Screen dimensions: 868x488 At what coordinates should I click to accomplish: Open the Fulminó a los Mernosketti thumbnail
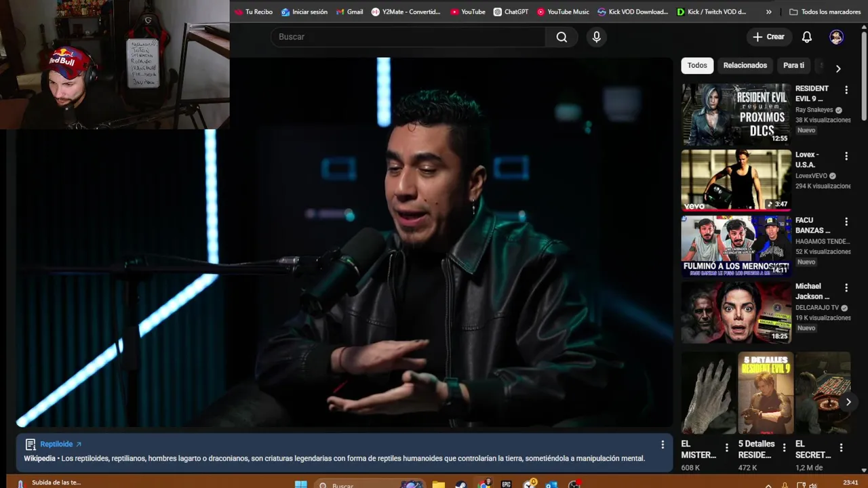click(736, 246)
